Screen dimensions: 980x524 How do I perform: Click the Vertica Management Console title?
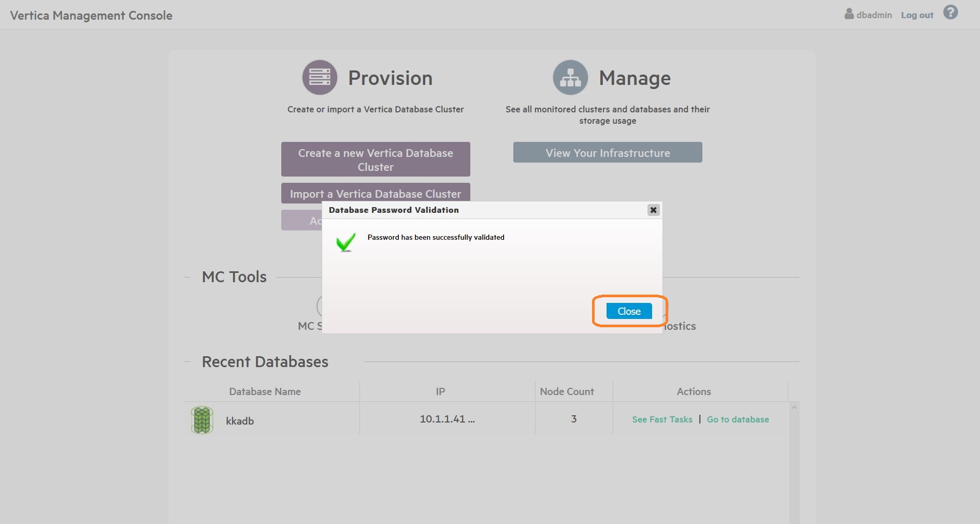coord(91,16)
